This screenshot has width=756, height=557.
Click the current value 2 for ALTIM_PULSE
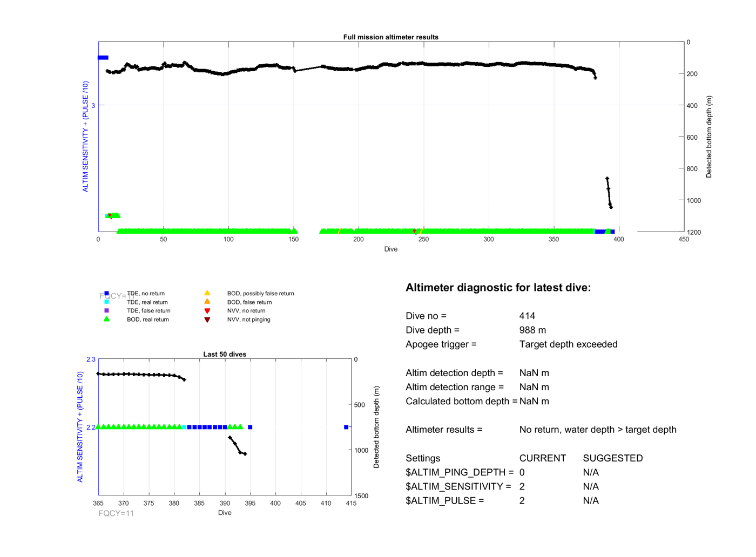tap(522, 501)
